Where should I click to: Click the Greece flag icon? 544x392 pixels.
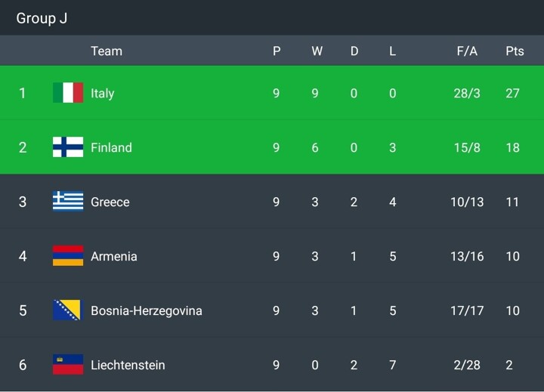pyautogui.click(x=68, y=202)
